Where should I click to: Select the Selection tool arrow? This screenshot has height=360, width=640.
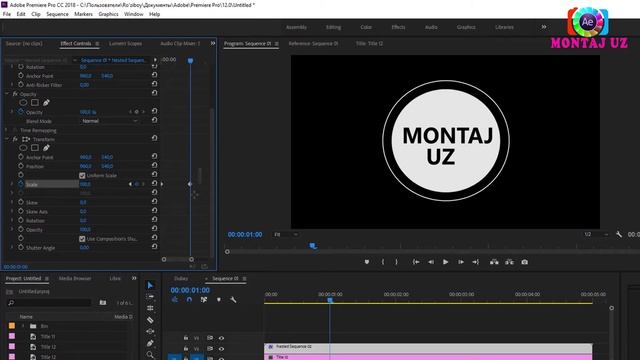point(150,285)
